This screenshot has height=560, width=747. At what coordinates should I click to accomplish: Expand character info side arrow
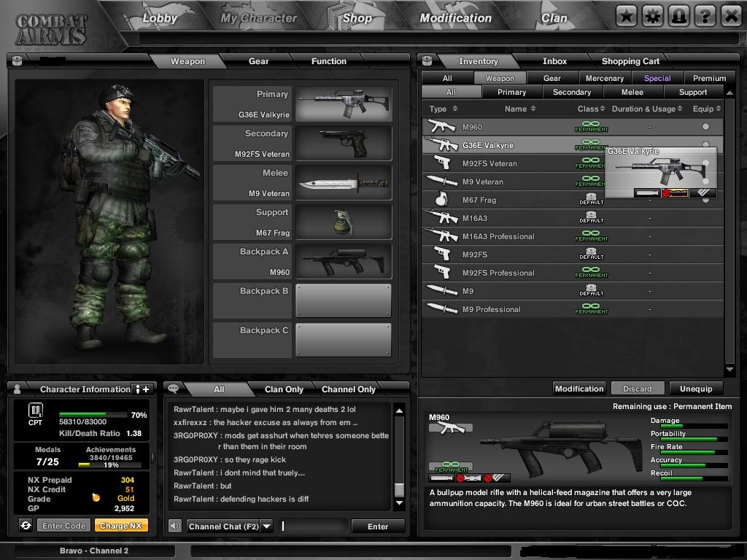153,458
